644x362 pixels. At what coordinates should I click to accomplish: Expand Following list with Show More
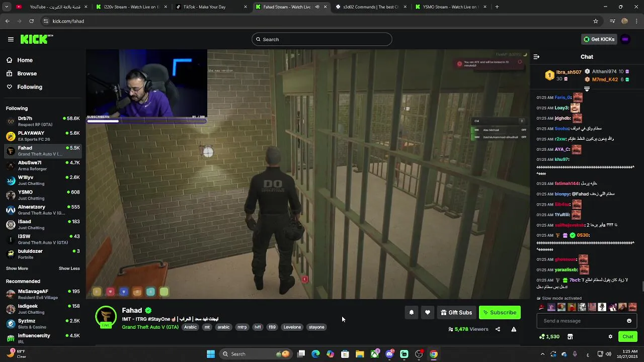(x=17, y=268)
